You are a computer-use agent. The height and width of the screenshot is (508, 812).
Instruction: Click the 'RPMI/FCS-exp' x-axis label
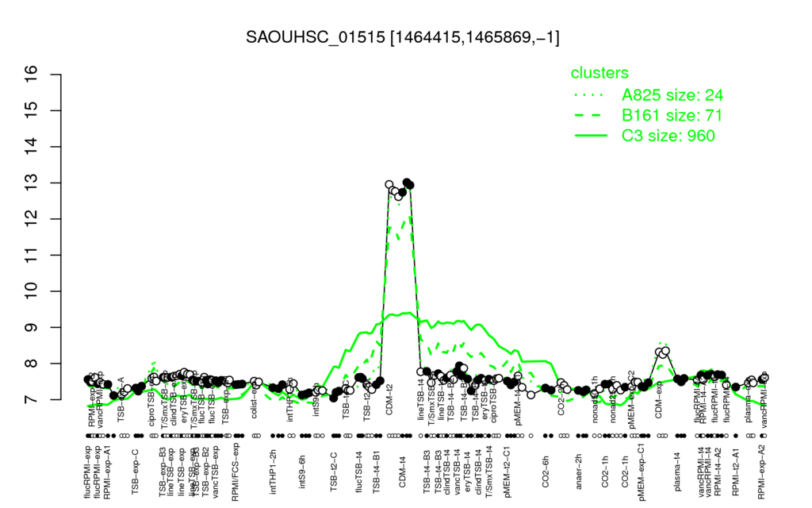coord(235,471)
